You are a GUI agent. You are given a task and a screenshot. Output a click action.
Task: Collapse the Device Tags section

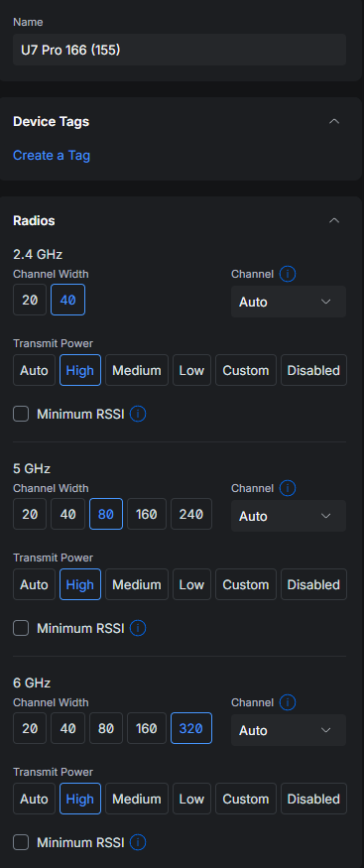(334, 121)
